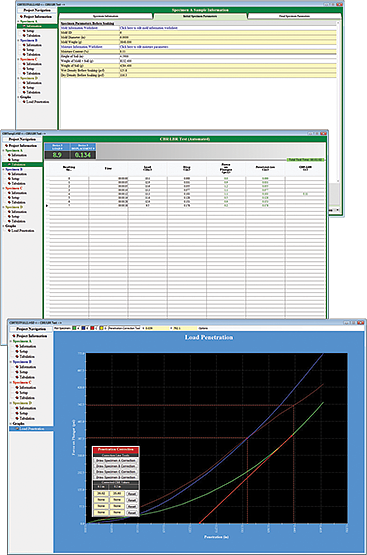Click Draw Specimen C Correction button

click(x=116, y=472)
